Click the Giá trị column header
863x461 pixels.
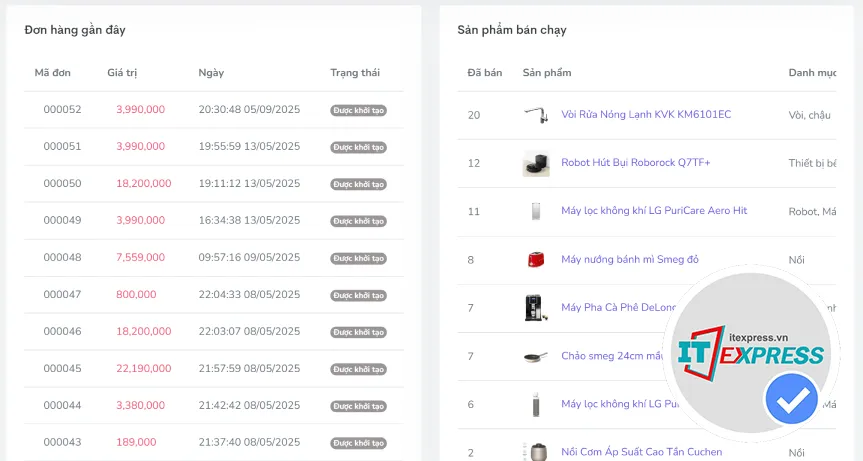122,73
